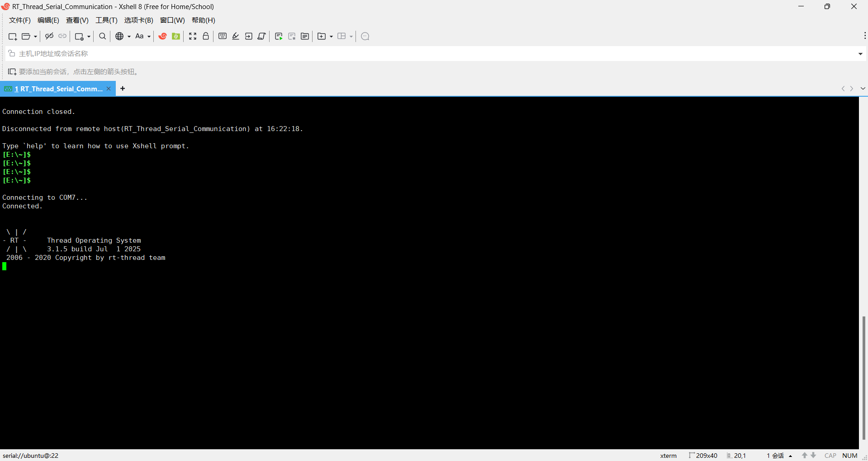Click the add current session arrow icon

coord(12,72)
